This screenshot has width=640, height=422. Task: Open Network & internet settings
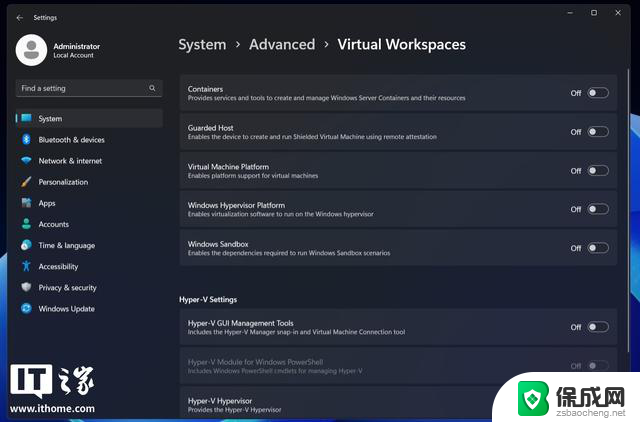click(89, 161)
